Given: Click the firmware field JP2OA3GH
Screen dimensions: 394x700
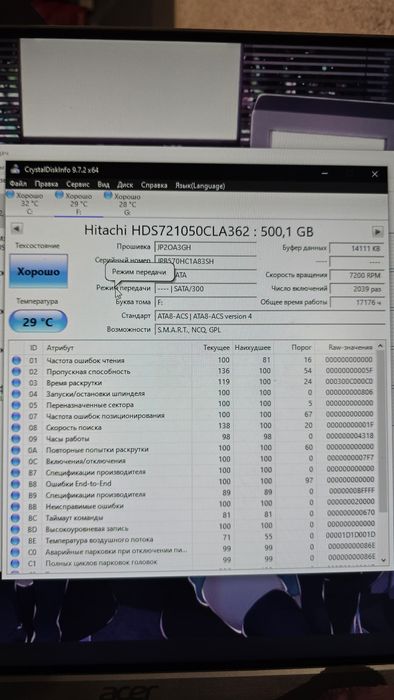Looking at the screenshot, I should 205,247.
